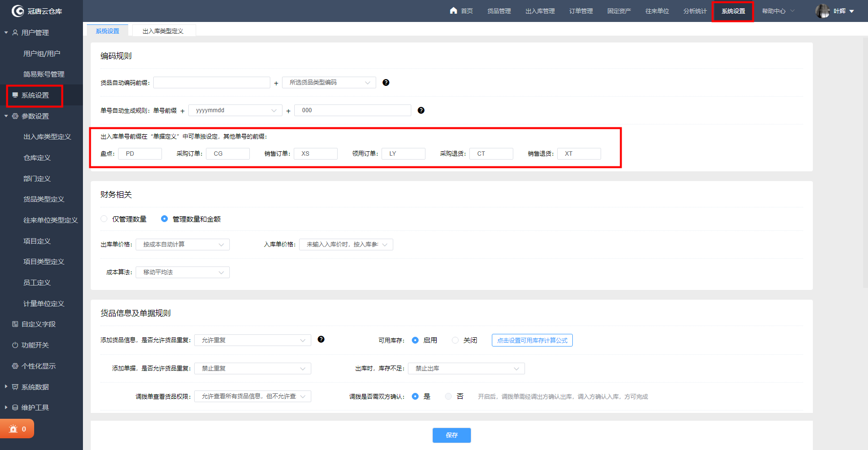Click help icon beside 添加货品信息 dropdown
This screenshot has width=868, height=450.
click(x=321, y=339)
